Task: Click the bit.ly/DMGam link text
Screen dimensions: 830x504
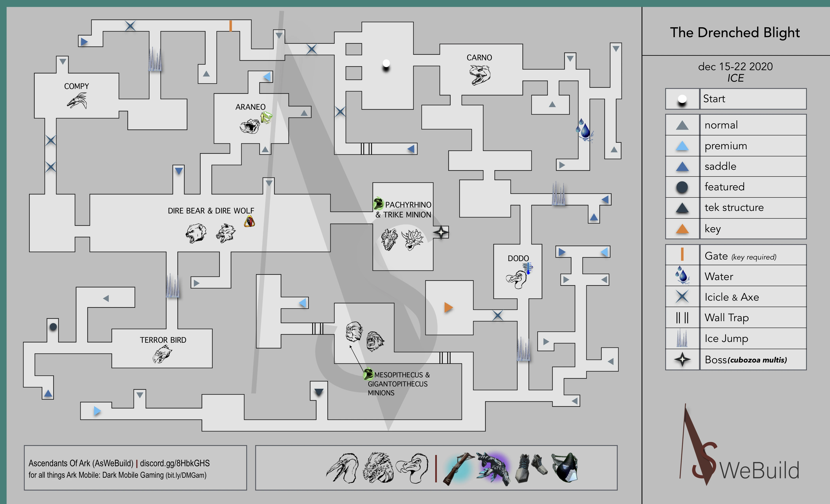Action: (186, 475)
